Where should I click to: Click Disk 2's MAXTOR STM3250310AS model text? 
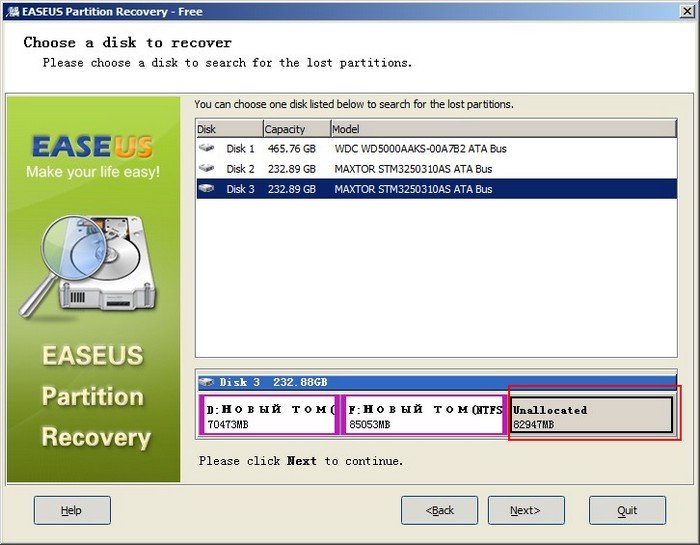coord(413,169)
